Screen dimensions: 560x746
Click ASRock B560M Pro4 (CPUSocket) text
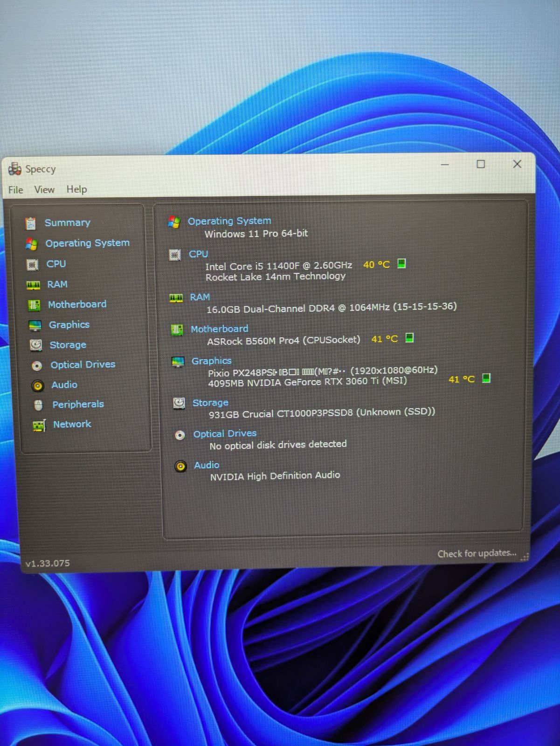(x=284, y=340)
